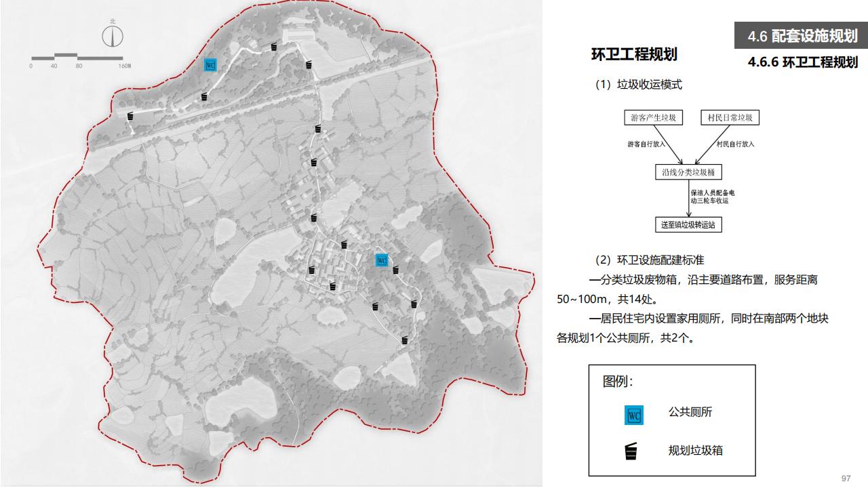Select the '送至镇垃圾转运站' flowchart box
This screenshot has height=488, width=868.
(x=688, y=224)
